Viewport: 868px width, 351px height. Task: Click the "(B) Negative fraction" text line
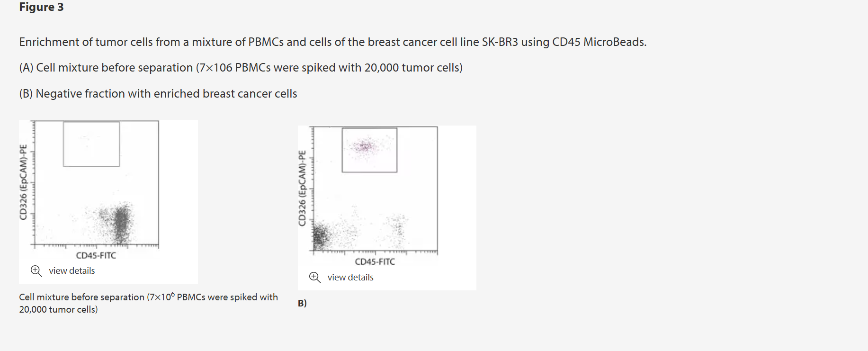(x=158, y=94)
